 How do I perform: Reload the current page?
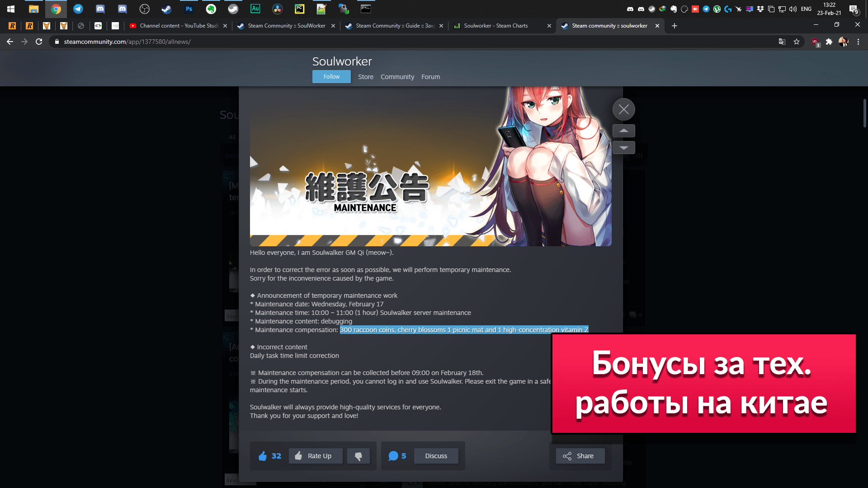click(x=39, y=42)
